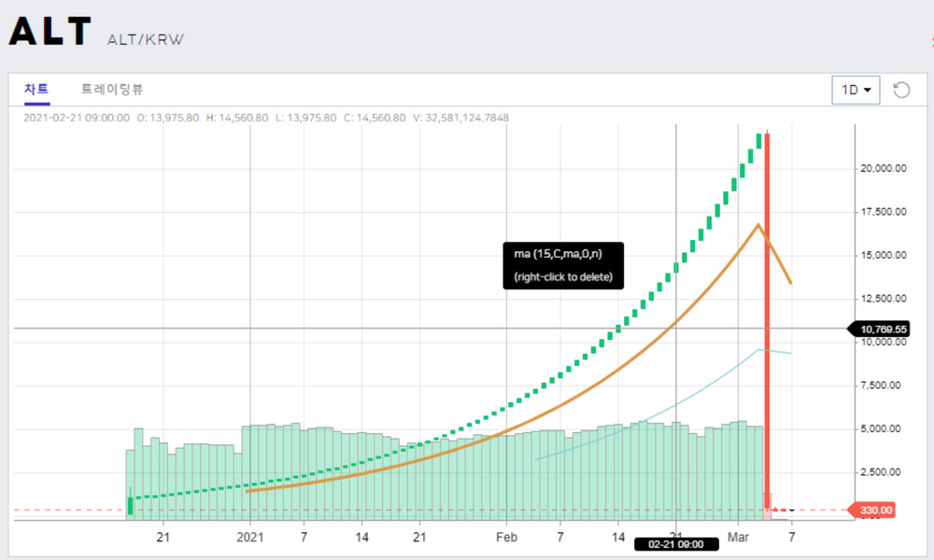Click the first green candle at chart start
Image resolution: width=934 pixels, height=560 pixels.
tap(130, 504)
